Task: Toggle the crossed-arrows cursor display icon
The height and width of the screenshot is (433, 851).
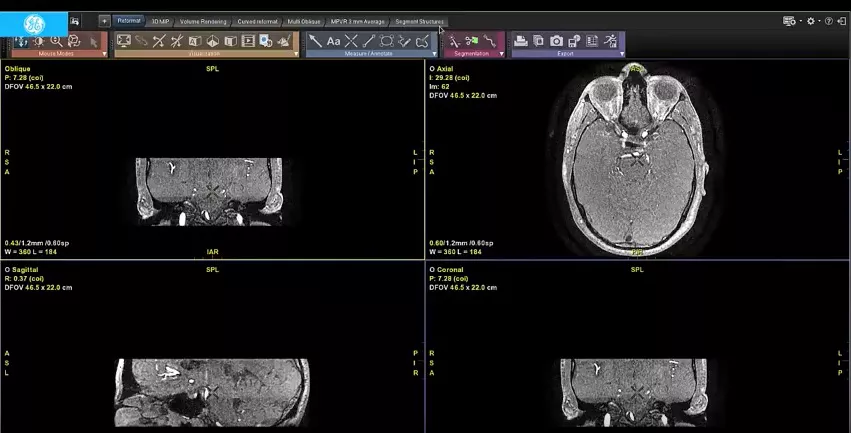Action: pos(159,41)
